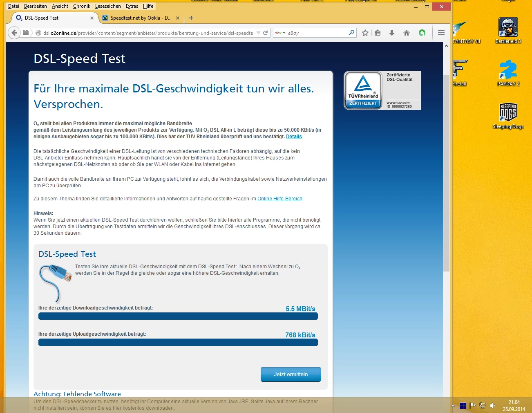Click the upload speed progress bar
532x413 pixels.
point(178,342)
